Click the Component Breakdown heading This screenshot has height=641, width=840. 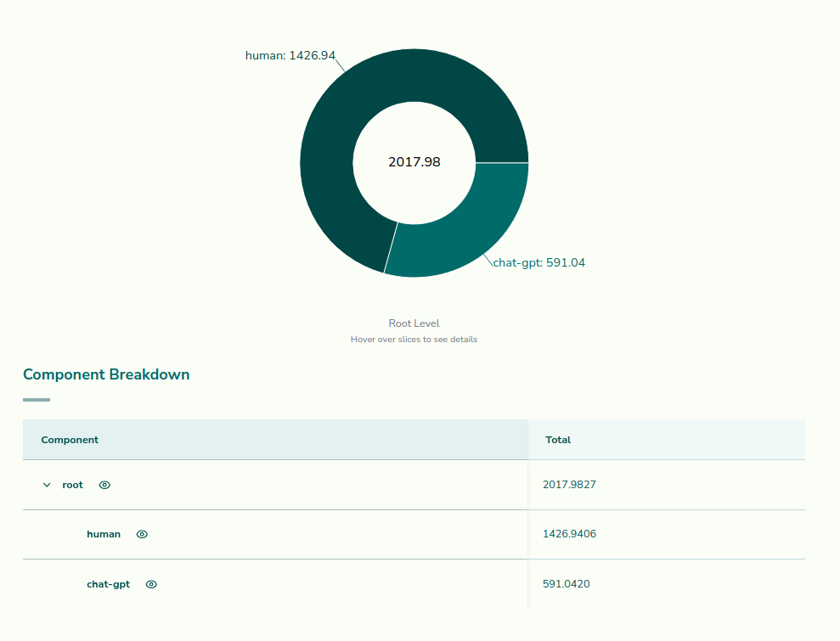tap(106, 374)
